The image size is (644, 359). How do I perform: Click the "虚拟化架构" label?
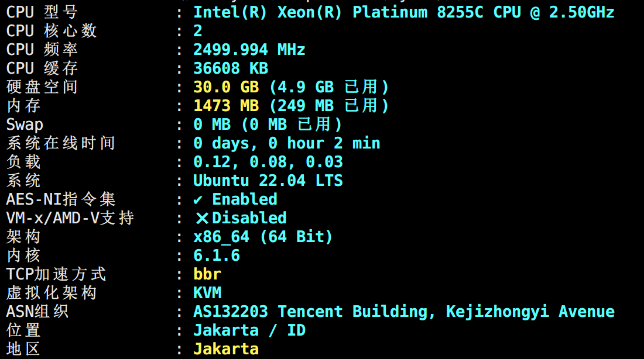coord(52,293)
